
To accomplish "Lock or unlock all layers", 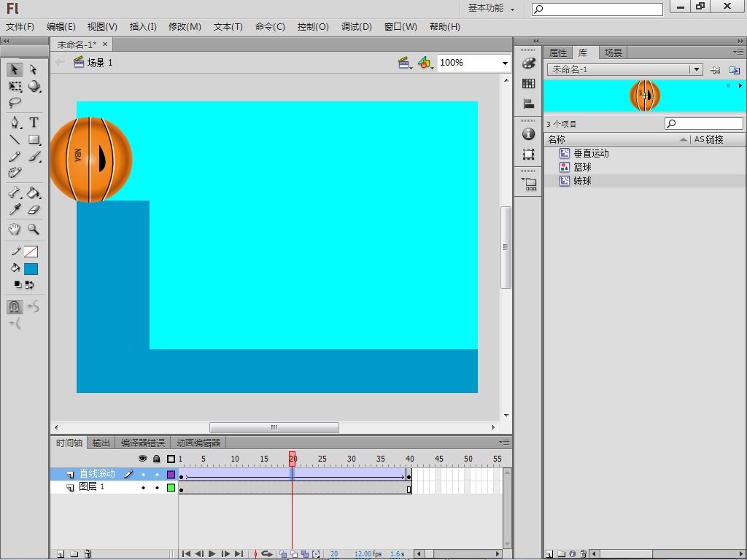I will tap(157, 459).
